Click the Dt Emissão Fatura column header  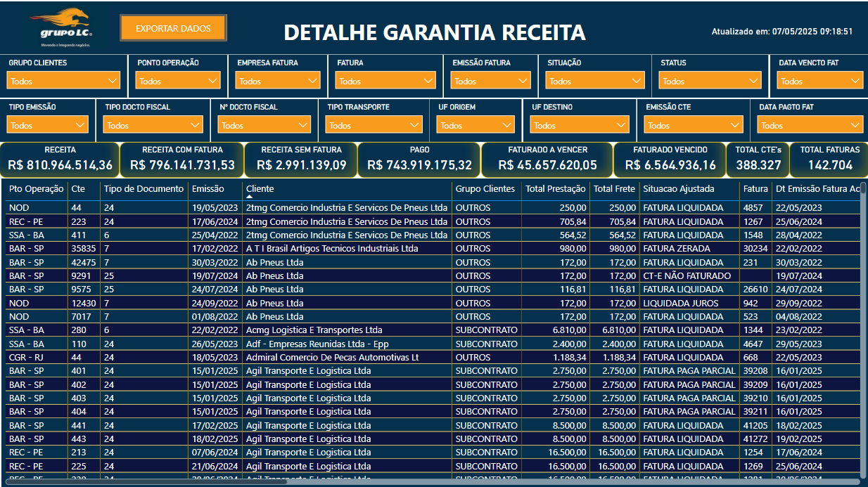(x=817, y=188)
